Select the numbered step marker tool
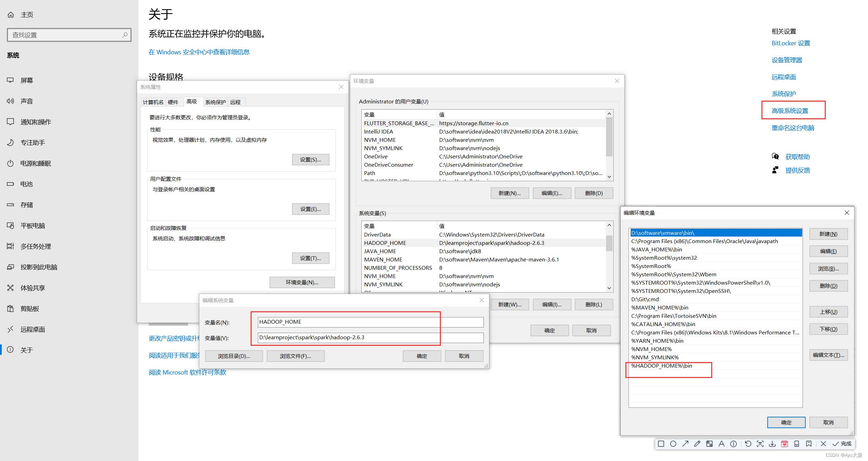This screenshot has width=868, height=461. 733,444
